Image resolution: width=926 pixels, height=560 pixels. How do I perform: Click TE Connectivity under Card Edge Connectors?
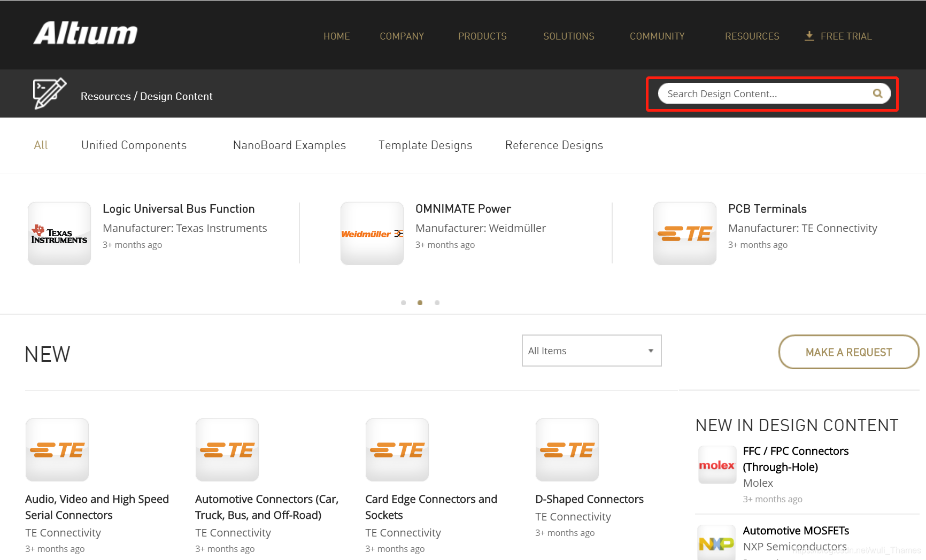pyautogui.click(x=403, y=533)
